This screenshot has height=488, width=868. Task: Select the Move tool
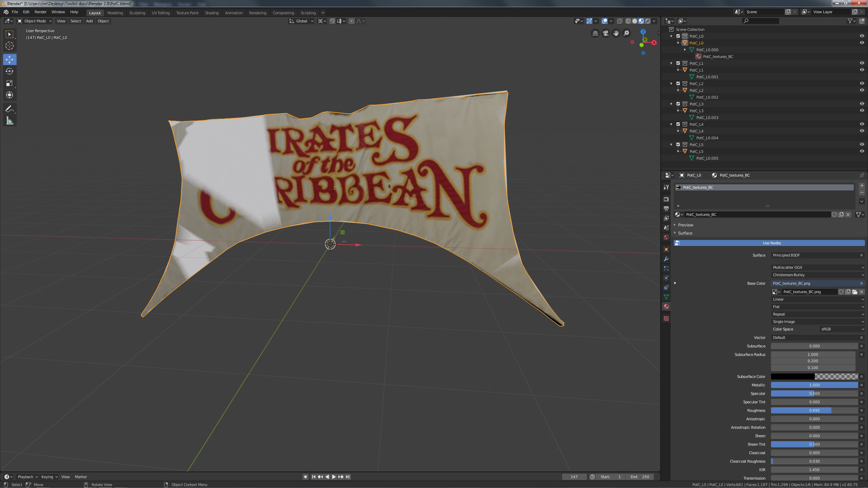[x=9, y=59]
